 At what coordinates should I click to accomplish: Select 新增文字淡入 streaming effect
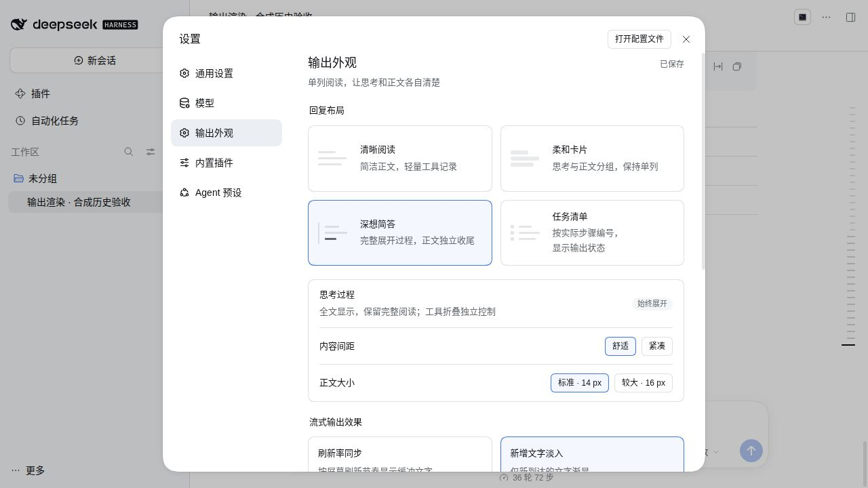[x=592, y=454]
